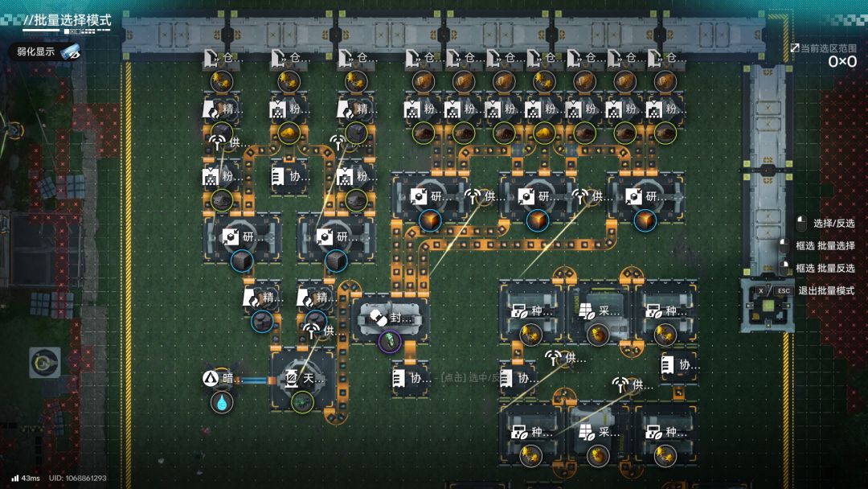The width and height of the screenshot is (868, 489).
Task: Select the 封... packaging building
Action: pyautogui.click(x=391, y=318)
